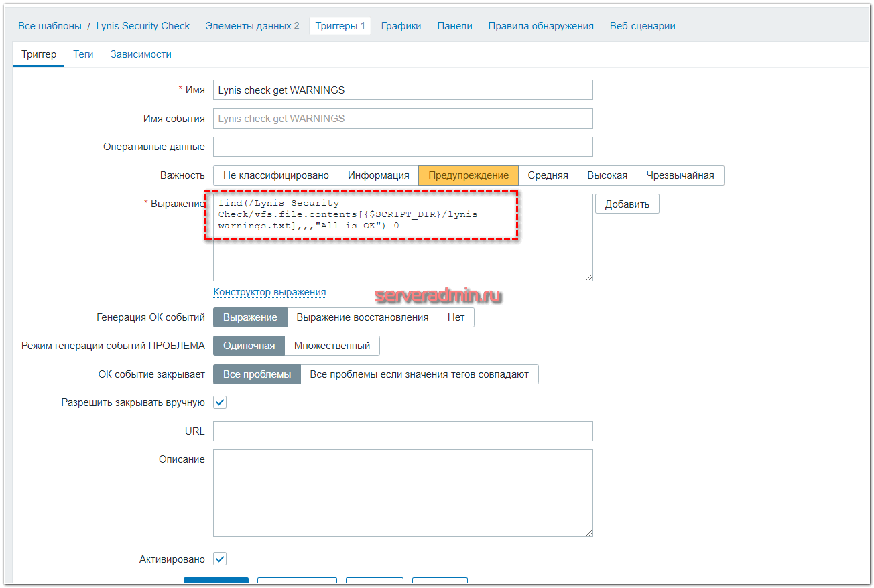
Task: Click inside the Выражение text area
Action: coord(403,238)
